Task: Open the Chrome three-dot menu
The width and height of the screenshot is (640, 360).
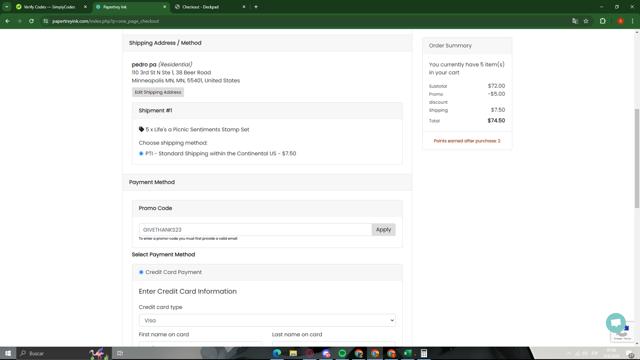Action: tap(632, 21)
